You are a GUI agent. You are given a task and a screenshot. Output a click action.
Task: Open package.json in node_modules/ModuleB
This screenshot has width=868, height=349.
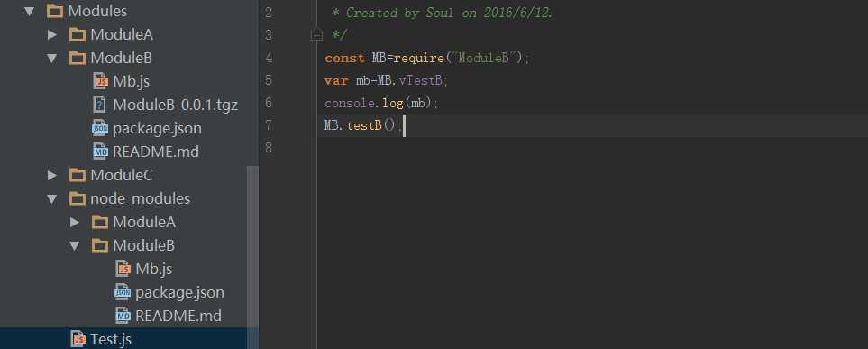tap(180, 292)
